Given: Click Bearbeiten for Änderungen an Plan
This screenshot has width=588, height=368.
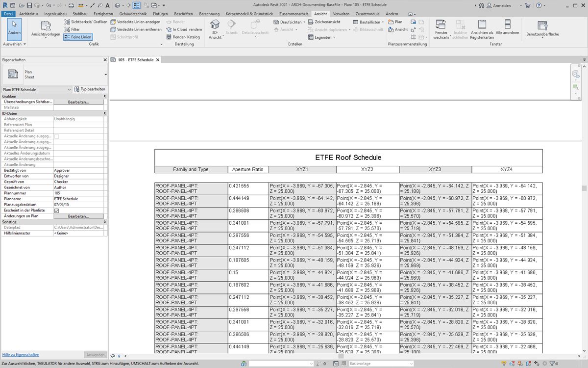Looking at the screenshot, I should pos(78,216).
